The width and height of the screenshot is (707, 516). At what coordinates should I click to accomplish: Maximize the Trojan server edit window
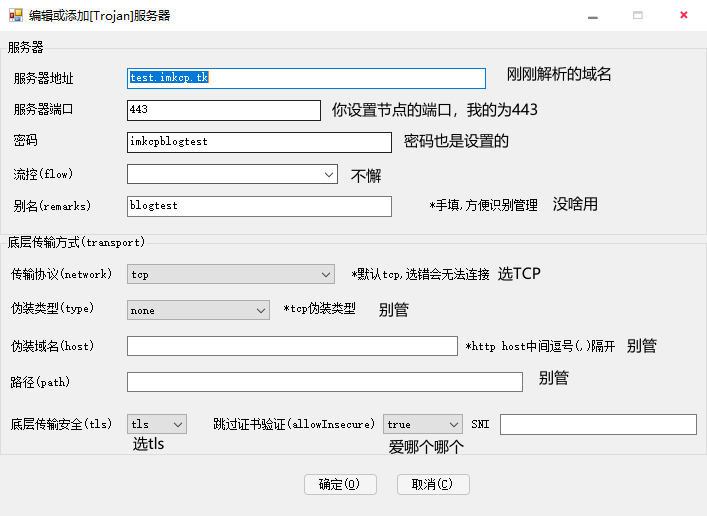click(638, 15)
